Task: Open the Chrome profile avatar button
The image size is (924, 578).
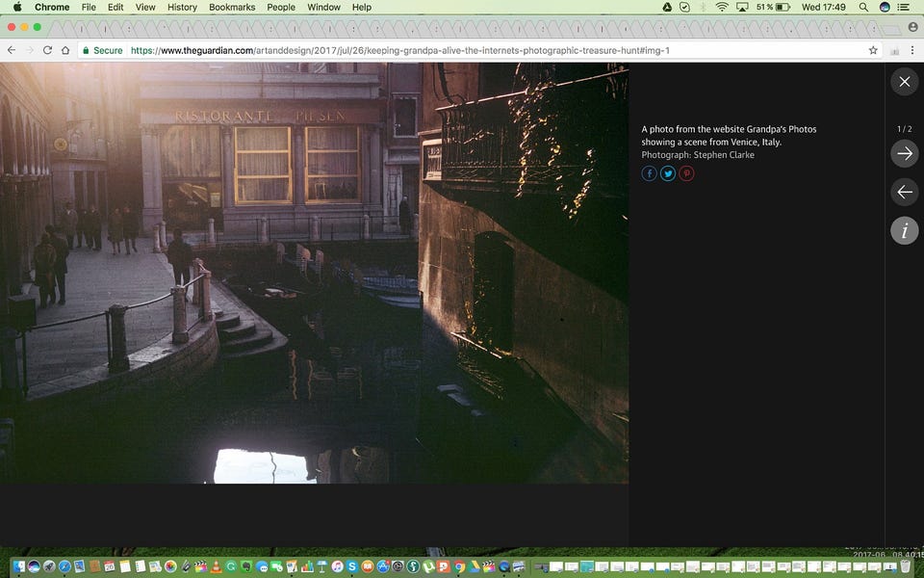Action: coord(912,27)
